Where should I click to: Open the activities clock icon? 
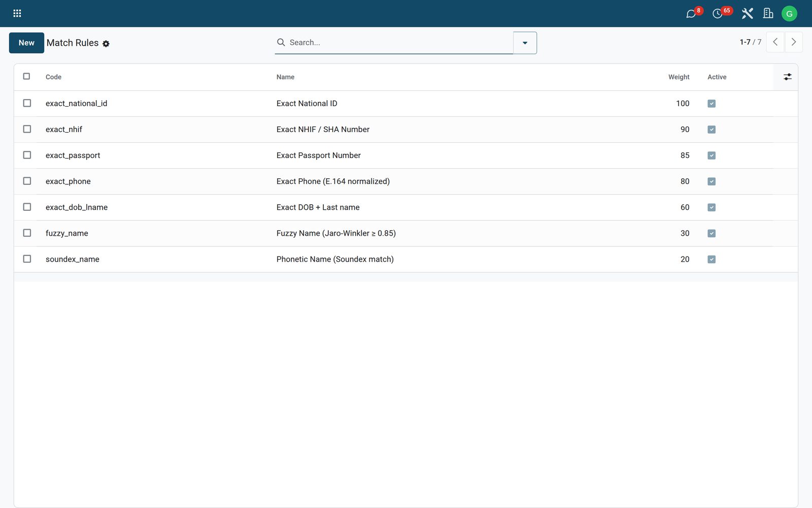coord(718,14)
